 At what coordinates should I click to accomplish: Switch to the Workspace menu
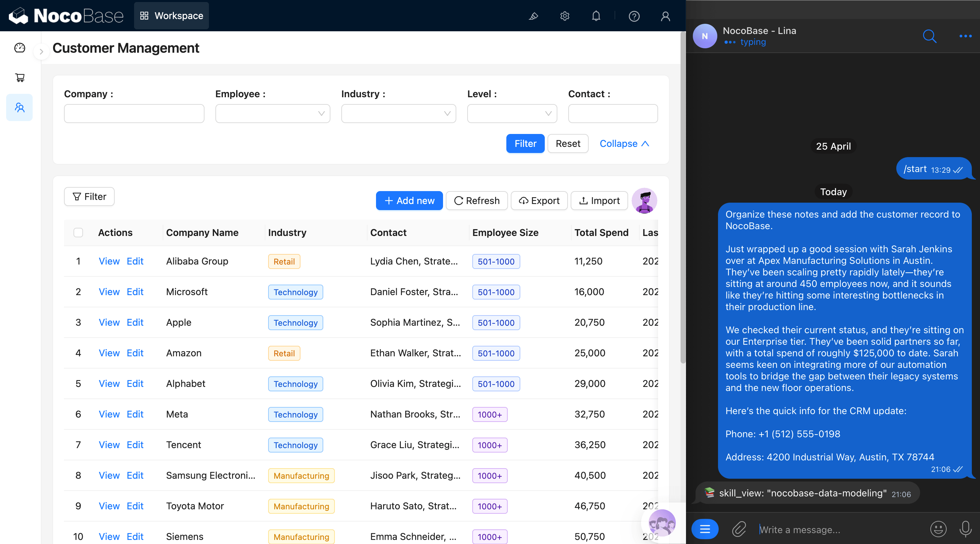click(171, 16)
